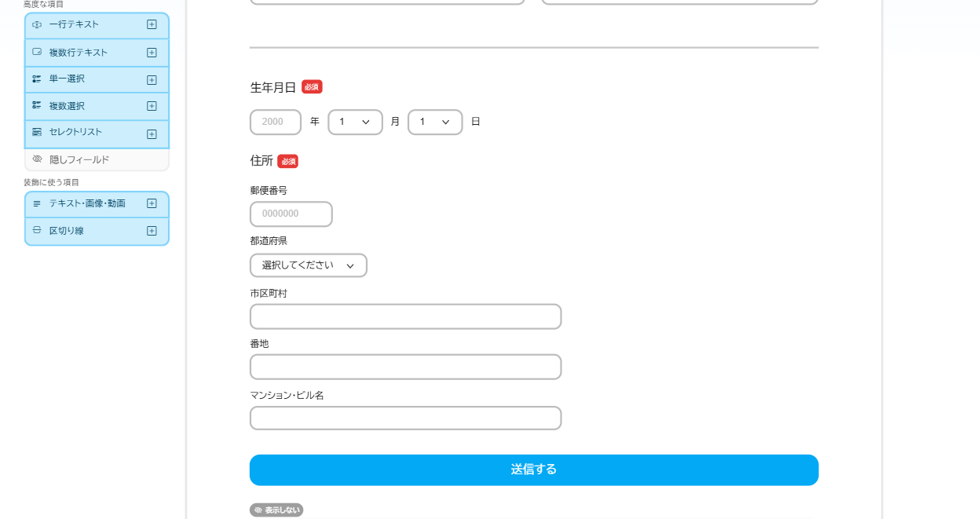
Task: Select 一行テキスト item in sidebar
Action: pos(74,24)
